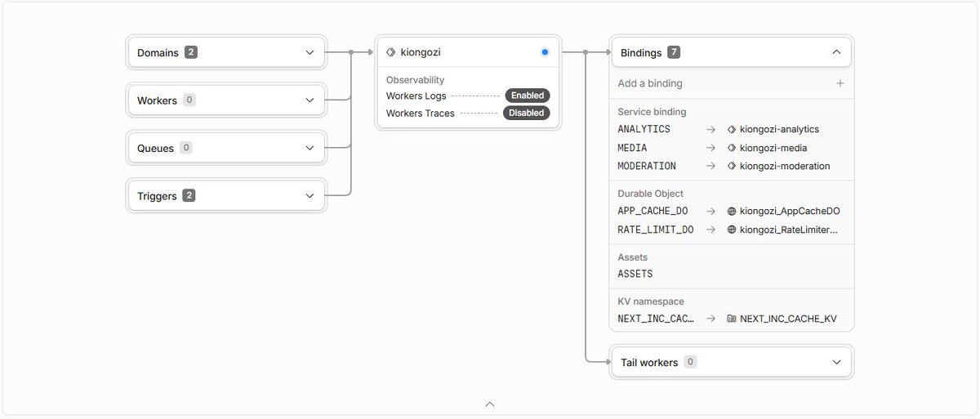
Task: Click the arrow next to APP_CACHE_DO
Action: [710, 211]
